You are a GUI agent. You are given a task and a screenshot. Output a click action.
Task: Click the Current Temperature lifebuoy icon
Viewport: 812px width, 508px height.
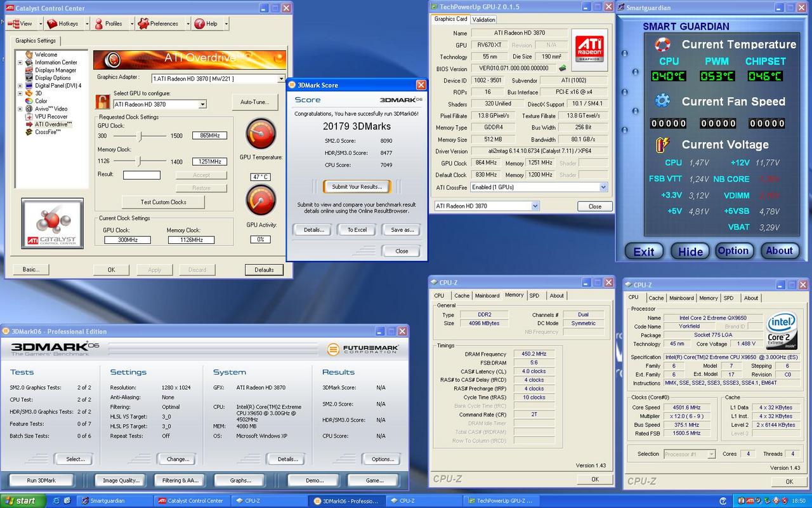click(662, 44)
